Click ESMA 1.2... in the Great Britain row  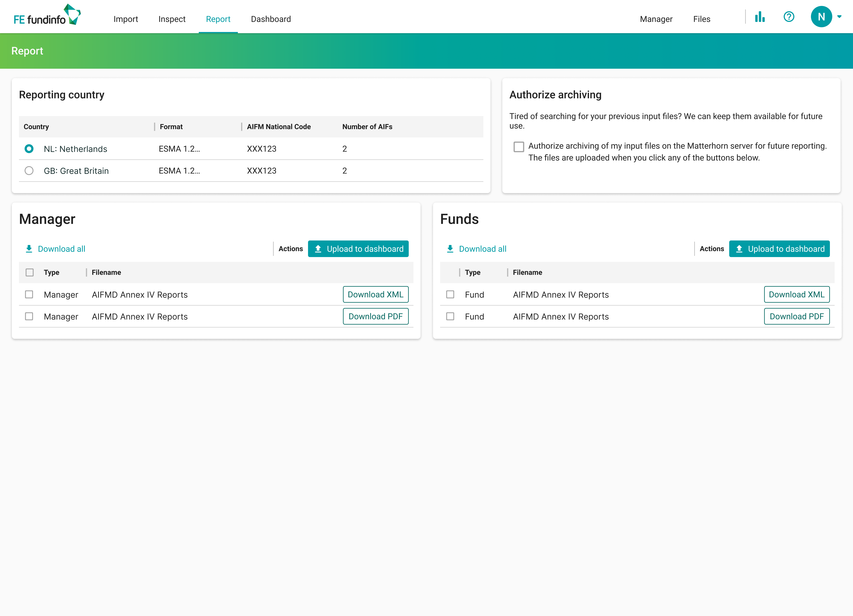[179, 171]
